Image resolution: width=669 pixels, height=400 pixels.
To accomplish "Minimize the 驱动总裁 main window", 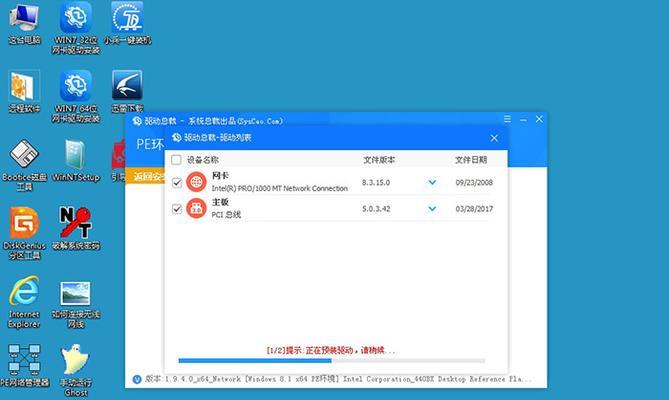I will 523,120.
